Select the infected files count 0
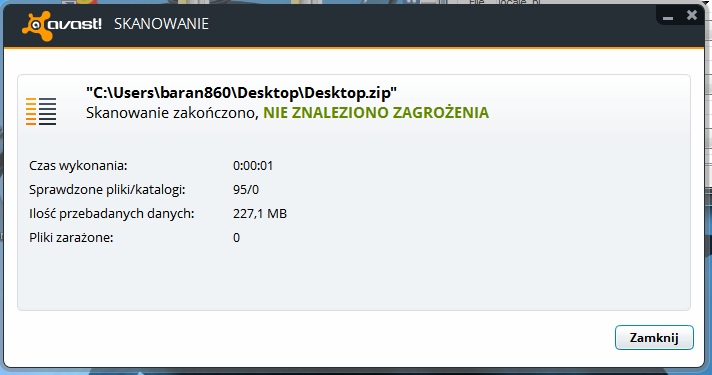The width and height of the screenshot is (712, 375). [236, 237]
